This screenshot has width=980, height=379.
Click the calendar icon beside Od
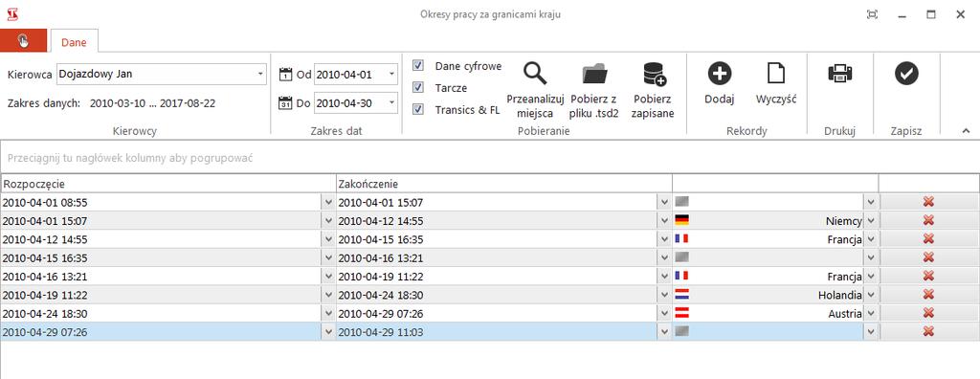285,74
